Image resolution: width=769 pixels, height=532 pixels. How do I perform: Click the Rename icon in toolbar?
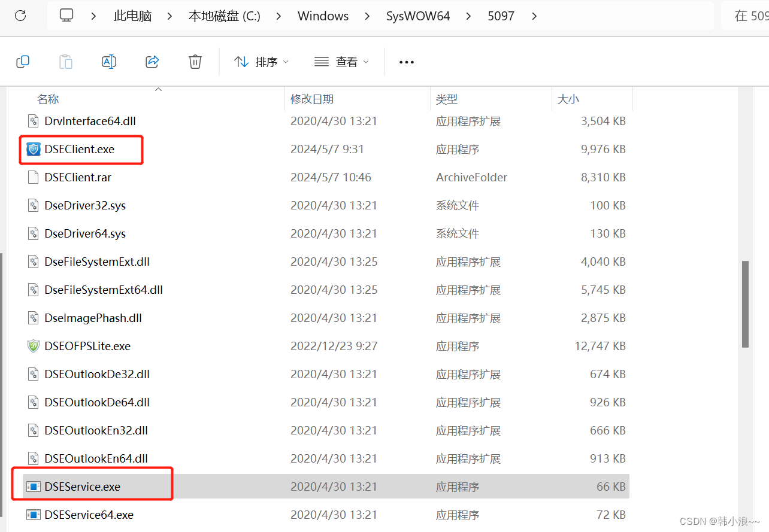(109, 62)
